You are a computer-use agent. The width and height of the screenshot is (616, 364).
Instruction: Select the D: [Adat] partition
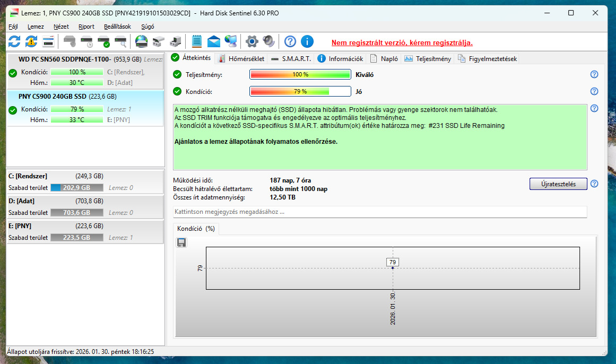click(x=85, y=207)
